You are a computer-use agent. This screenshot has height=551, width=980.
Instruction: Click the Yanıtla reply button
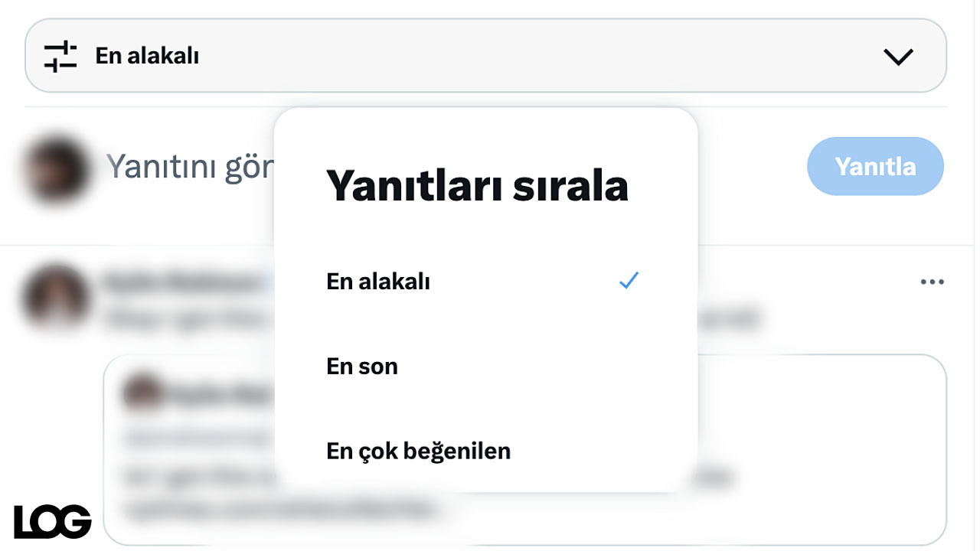pyautogui.click(x=875, y=166)
